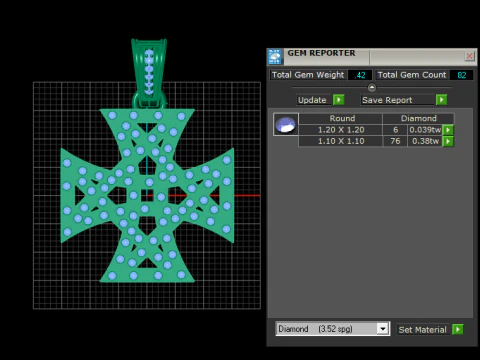480x360 pixels.
Task: Click the green arrow beside Save Report
Action: [x=441, y=100]
